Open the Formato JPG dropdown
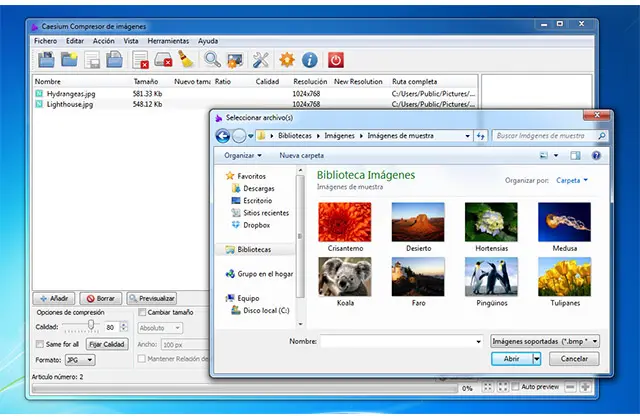 click(79, 360)
